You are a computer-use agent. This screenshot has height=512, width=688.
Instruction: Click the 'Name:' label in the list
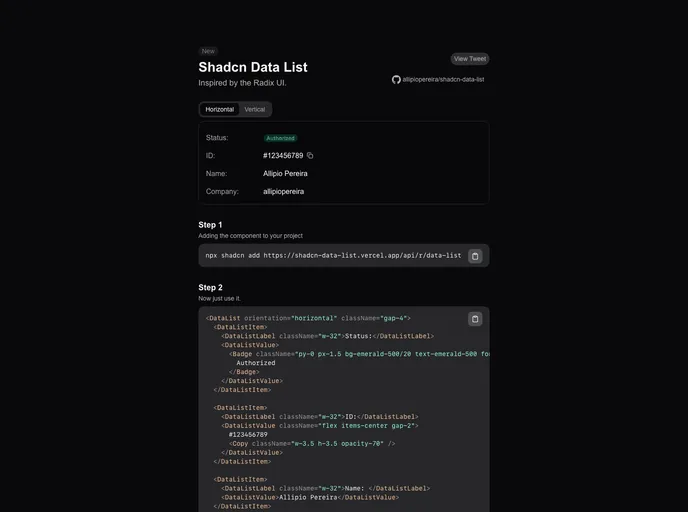point(216,174)
